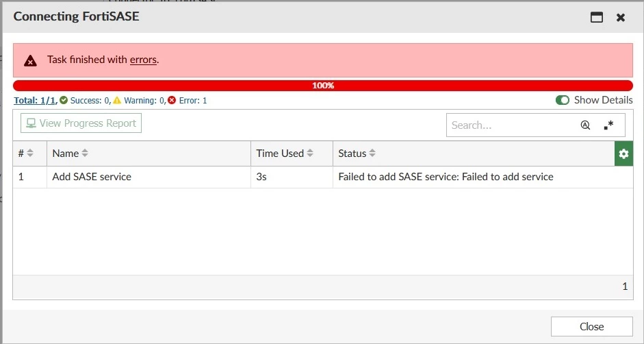Click the 3s time used cell

coord(292,177)
